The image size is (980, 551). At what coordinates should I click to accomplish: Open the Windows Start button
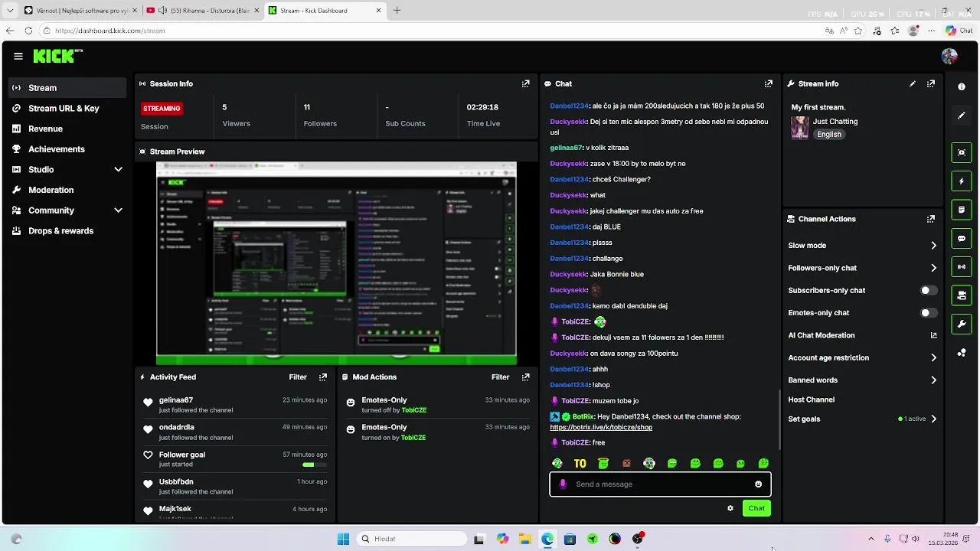[343, 539]
